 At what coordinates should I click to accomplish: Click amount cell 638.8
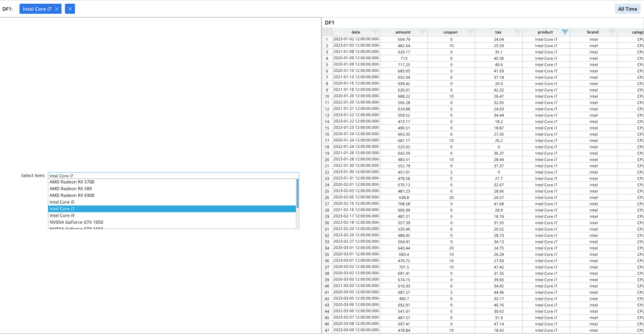(404, 198)
